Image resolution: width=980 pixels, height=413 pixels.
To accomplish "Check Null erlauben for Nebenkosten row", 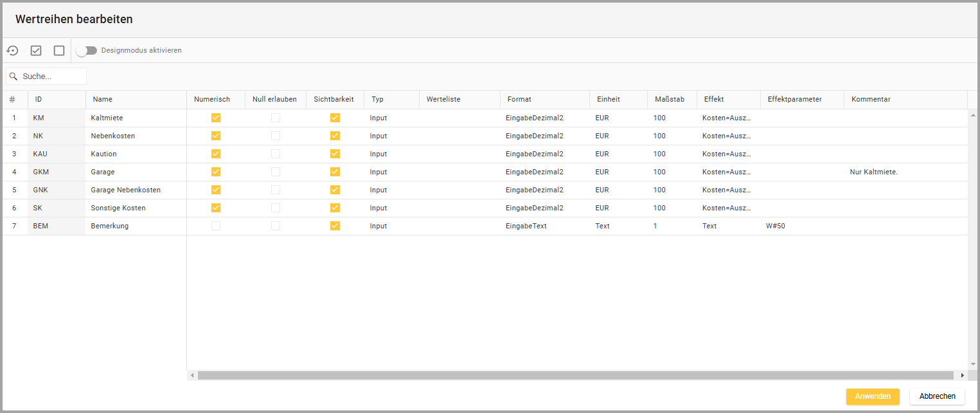I will point(275,136).
